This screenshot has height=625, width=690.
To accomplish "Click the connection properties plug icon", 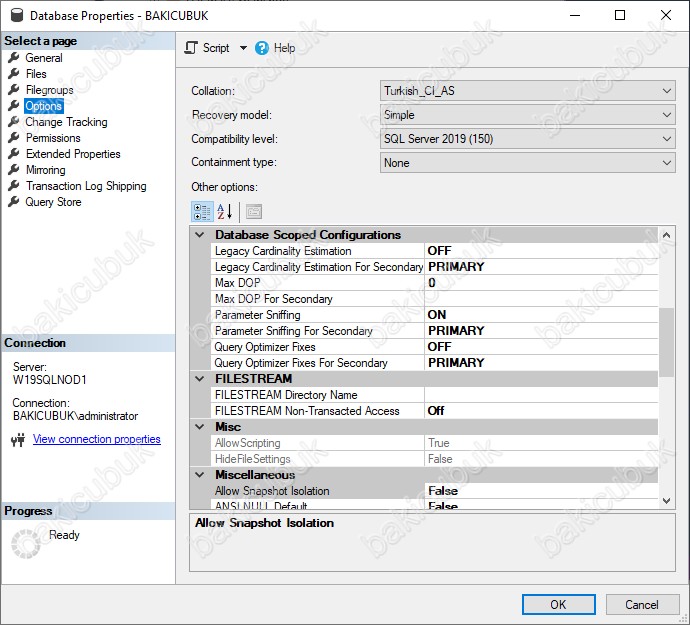I will [18, 440].
